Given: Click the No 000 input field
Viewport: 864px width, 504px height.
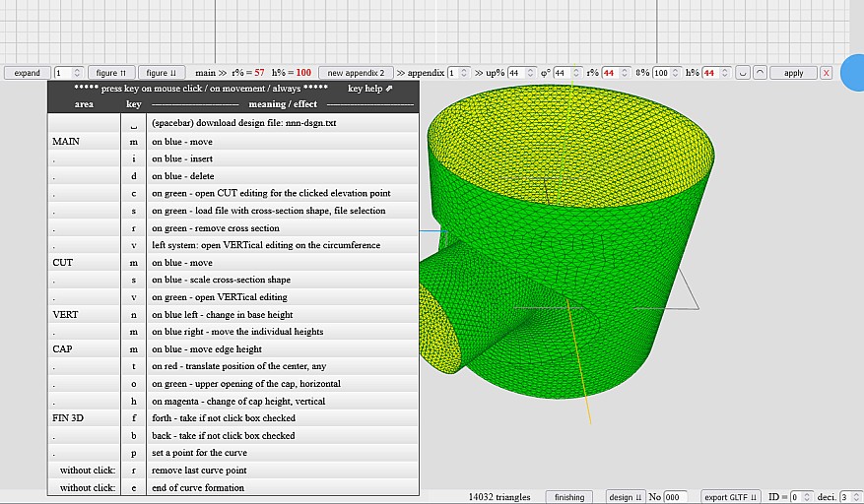Looking at the screenshot, I should [x=675, y=497].
